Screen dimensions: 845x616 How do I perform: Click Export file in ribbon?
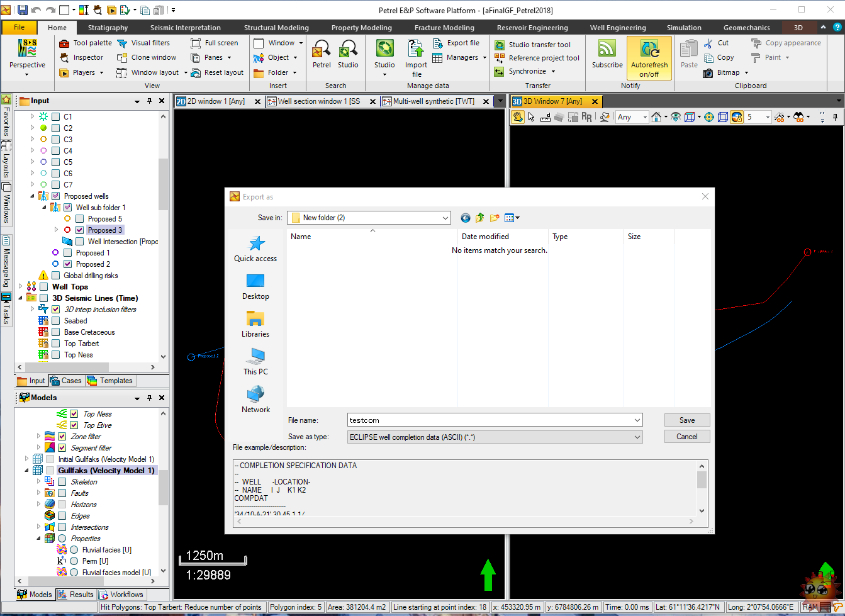(456, 43)
